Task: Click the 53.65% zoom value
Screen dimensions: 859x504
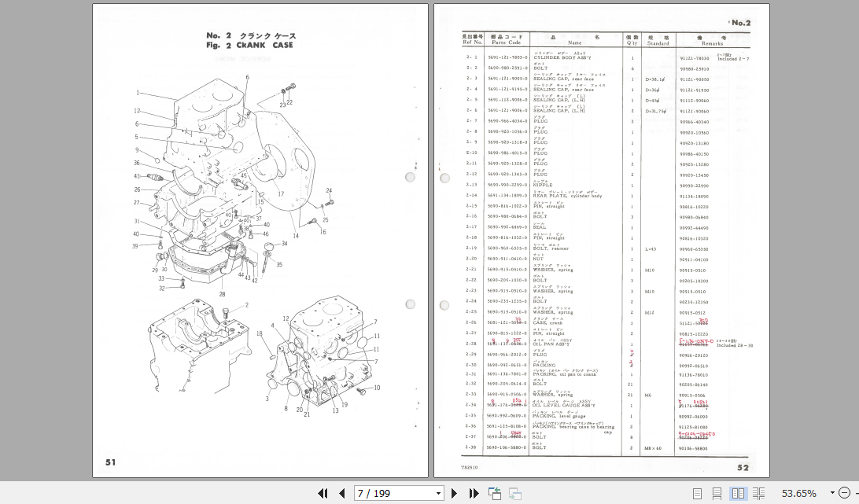Action: point(798,494)
